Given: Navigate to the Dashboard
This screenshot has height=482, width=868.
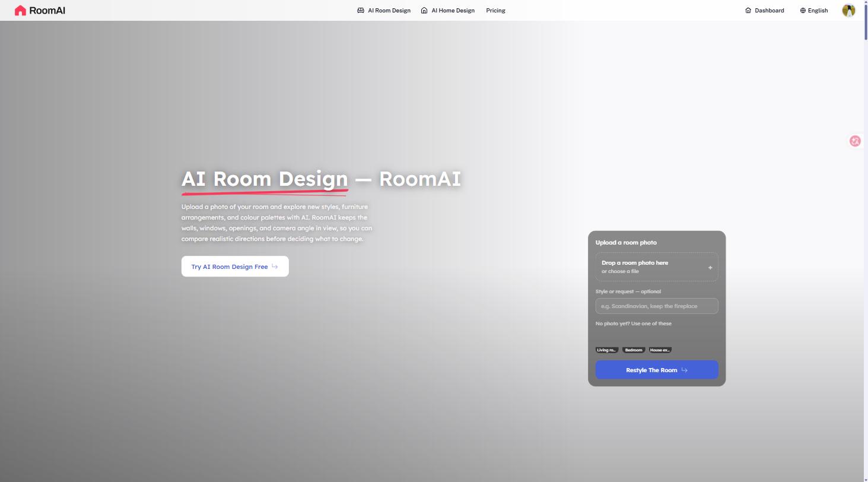Looking at the screenshot, I should coord(765,11).
